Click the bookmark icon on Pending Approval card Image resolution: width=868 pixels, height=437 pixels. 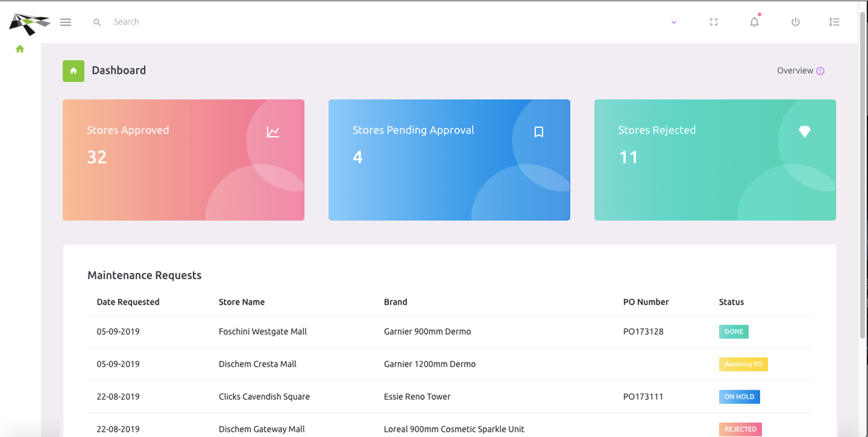pyautogui.click(x=539, y=132)
